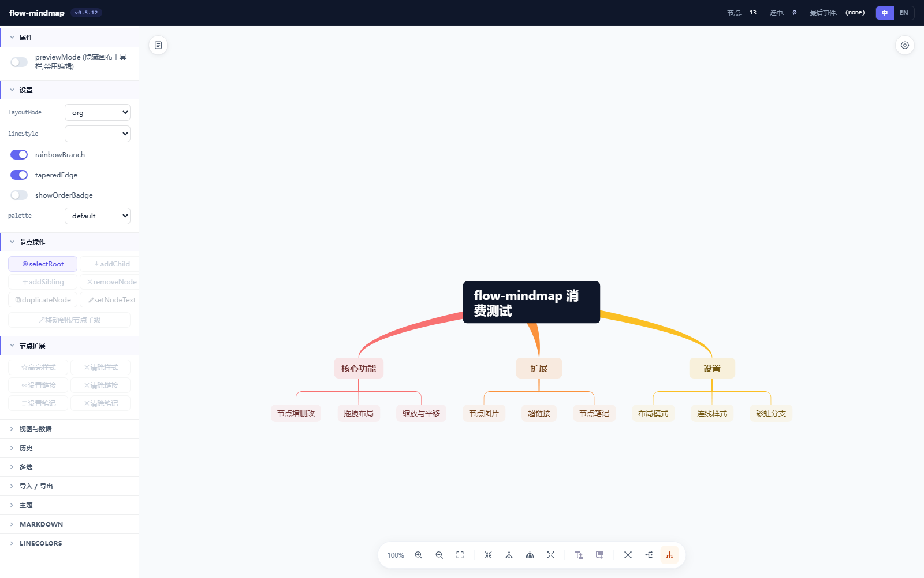Click the 设置笔记 button
This screenshot has height=578, width=924.
click(38, 403)
